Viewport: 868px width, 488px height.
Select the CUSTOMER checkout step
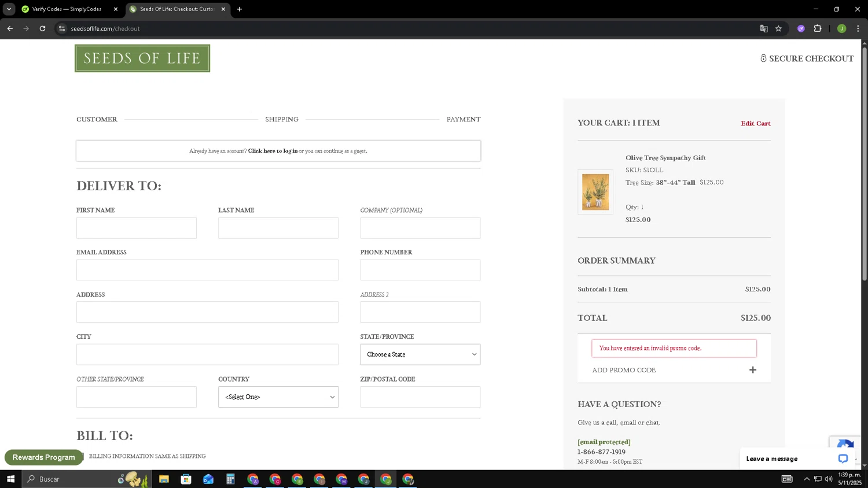tap(97, 119)
